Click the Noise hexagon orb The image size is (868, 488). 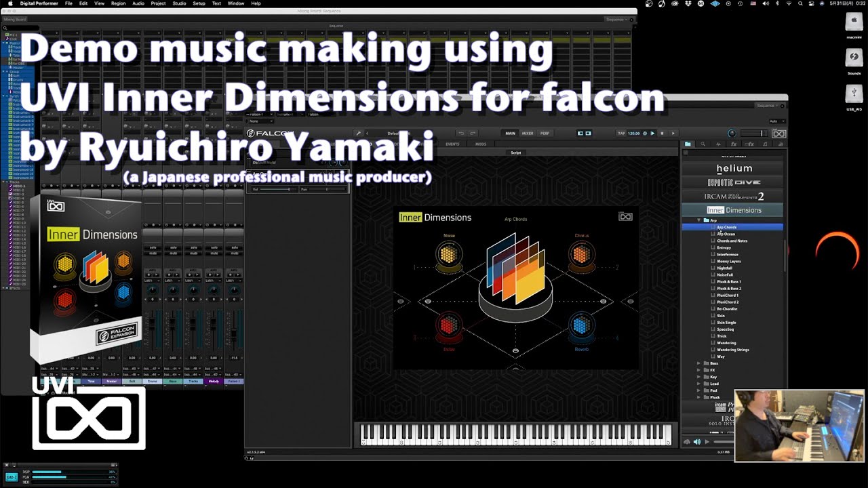point(448,256)
